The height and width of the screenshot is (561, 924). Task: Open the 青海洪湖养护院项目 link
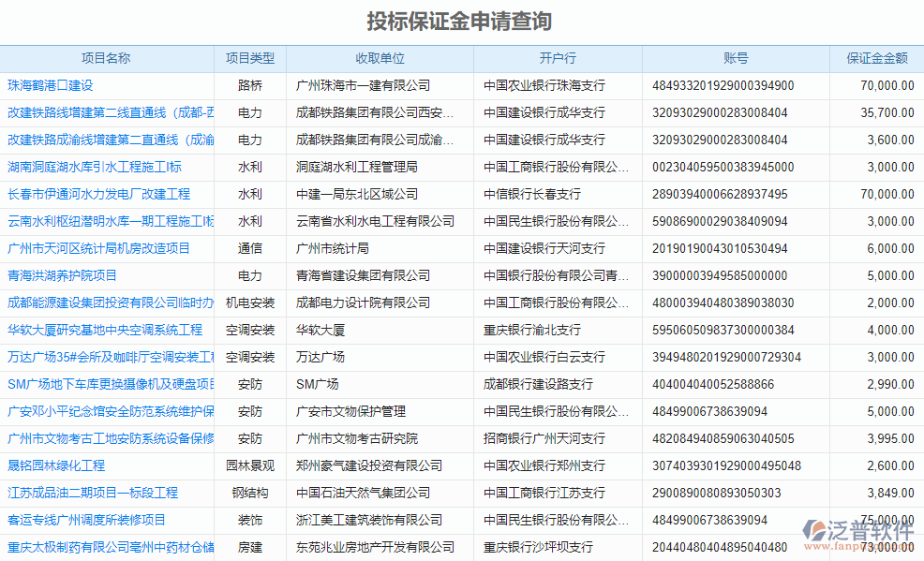(x=63, y=275)
